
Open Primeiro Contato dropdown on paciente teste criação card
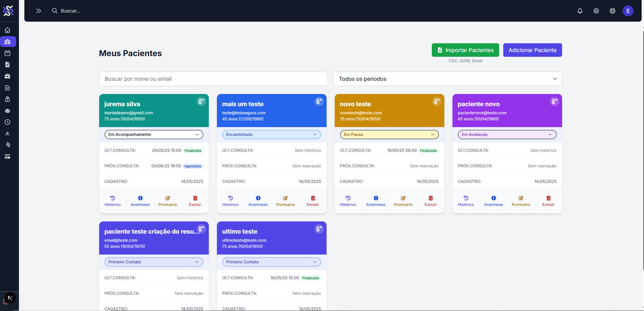tap(154, 262)
